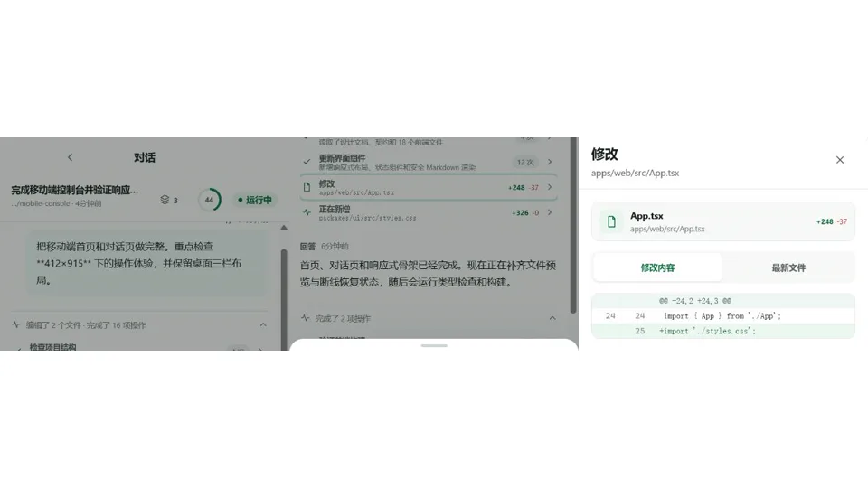Image resolution: width=868 pixels, height=488 pixels.
Task: Click the apps/web/src/App.tsx path under 修改 heading
Action: coord(635,173)
